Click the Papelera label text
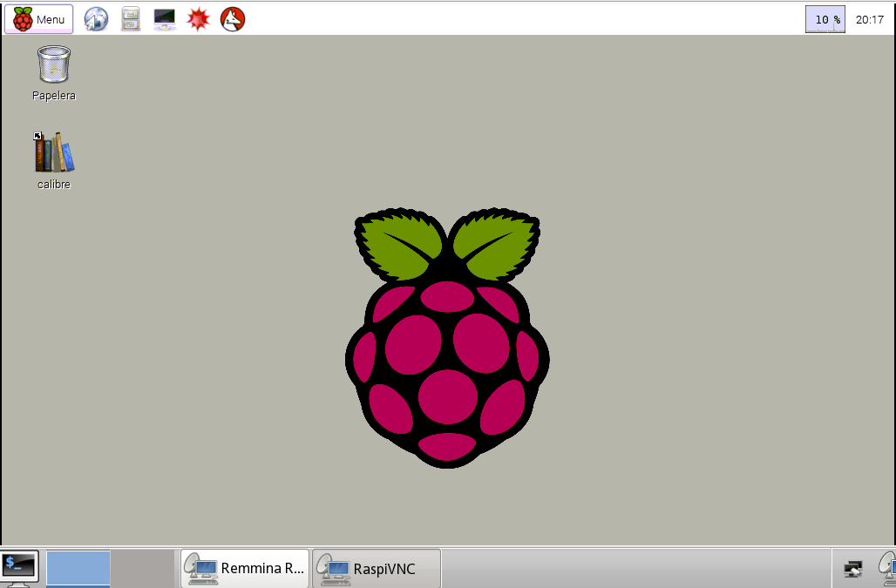The height and width of the screenshot is (588, 896). [x=54, y=96]
